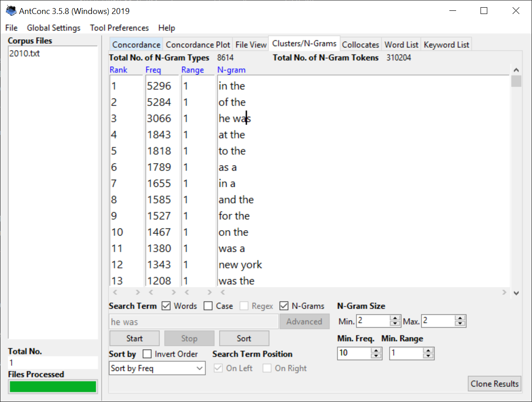
Task: Toggle the Regex checkbox
Action: [243, 306]
